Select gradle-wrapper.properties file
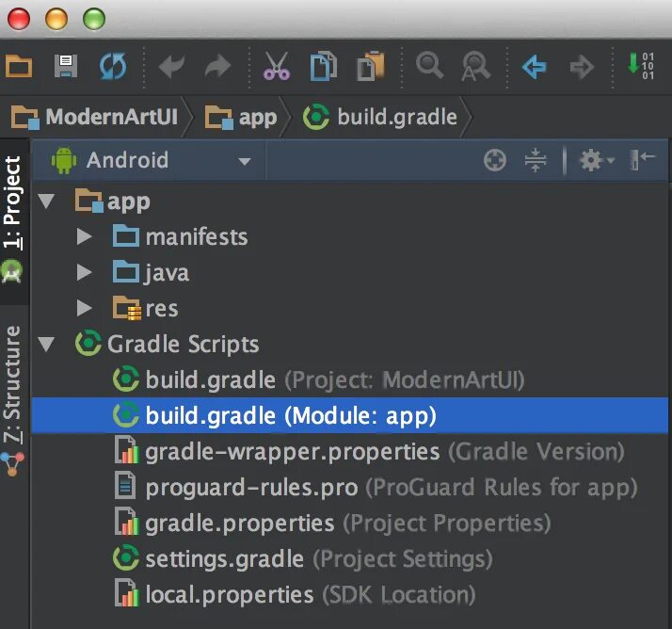The width and height of the screenshot is (672, 629). [350, 451]
